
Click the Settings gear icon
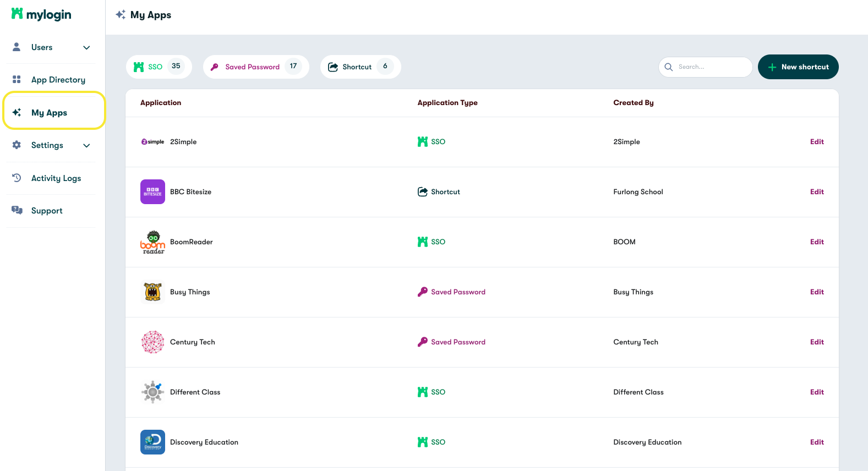pos(17,145)
